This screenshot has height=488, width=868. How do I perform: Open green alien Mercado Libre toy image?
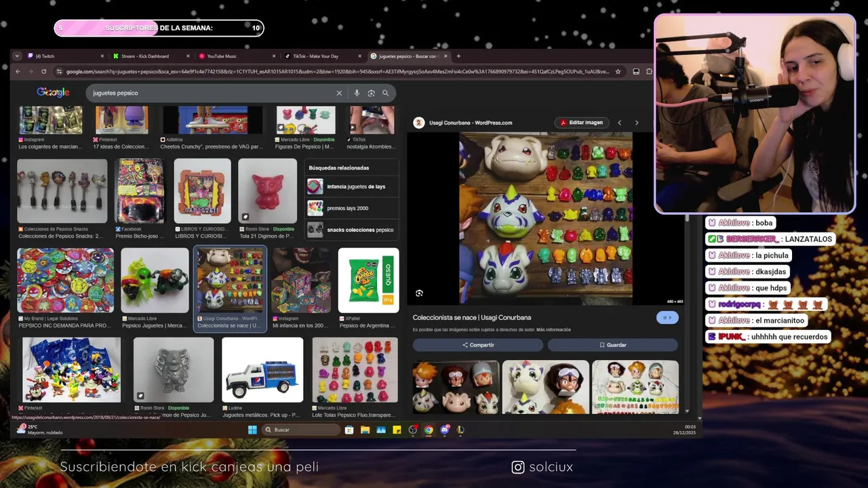tap(155, 280)
